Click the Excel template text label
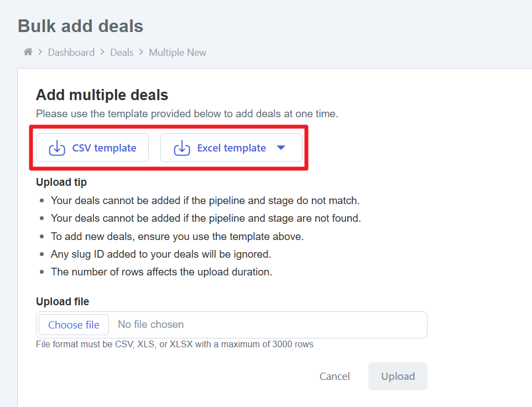This screenshot has width=532, height=407. 231,148
